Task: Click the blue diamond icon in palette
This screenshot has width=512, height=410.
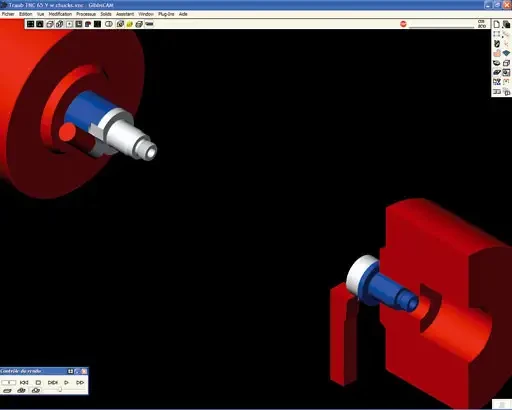Action: (x=506, y=53)
